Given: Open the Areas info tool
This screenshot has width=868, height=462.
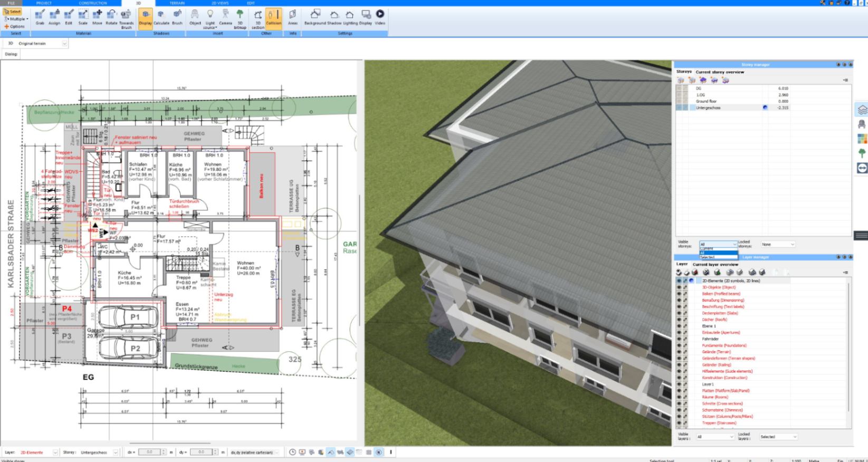Looking at the screenshot, I should pos(293,17).
